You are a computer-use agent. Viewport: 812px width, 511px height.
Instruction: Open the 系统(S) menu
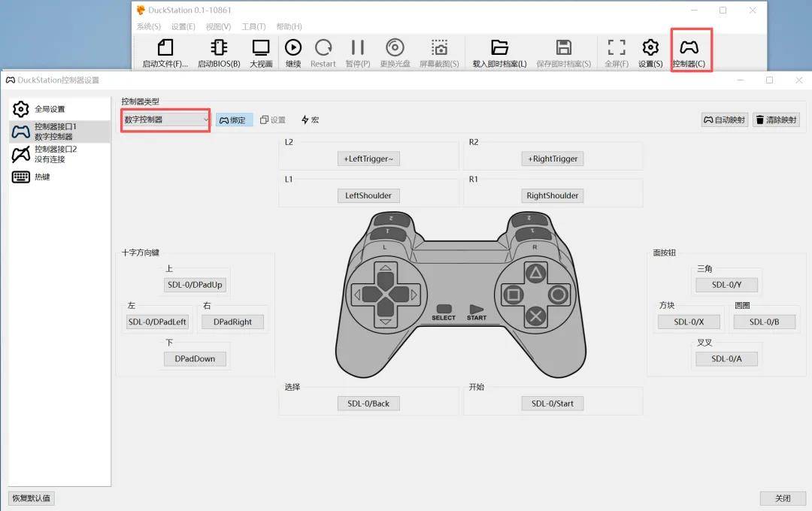[149, 26]
